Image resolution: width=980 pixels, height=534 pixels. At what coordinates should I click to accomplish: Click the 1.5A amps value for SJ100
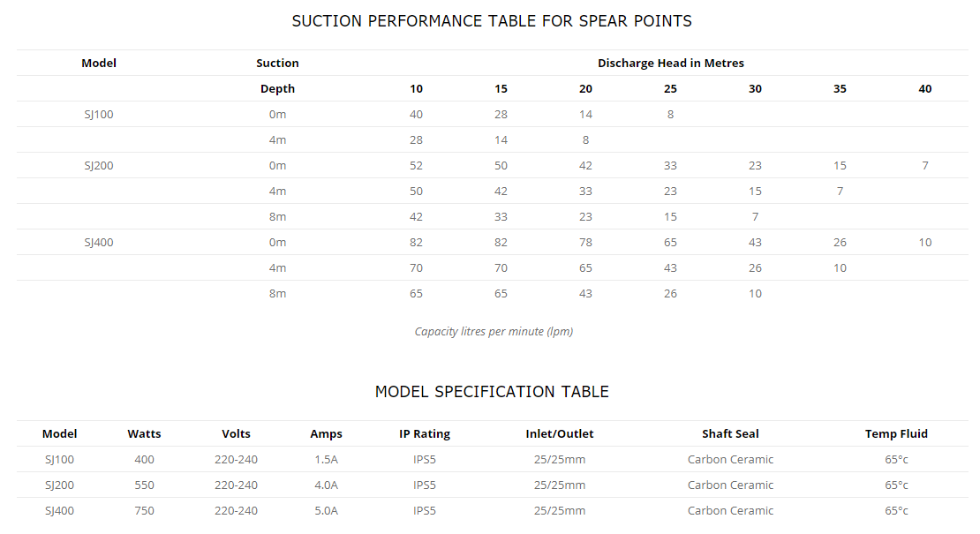[x=326, y=459]
